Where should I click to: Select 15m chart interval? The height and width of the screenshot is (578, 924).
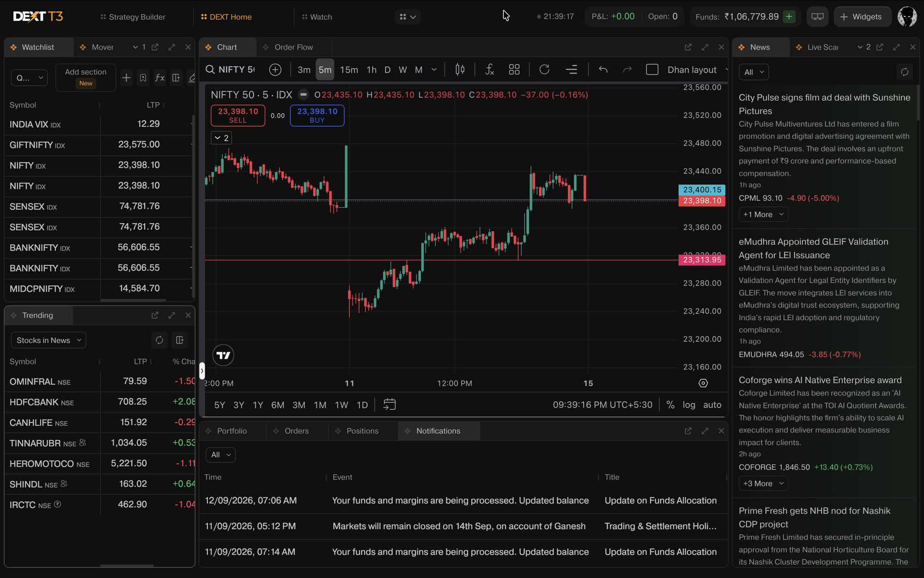coord(349,70)
